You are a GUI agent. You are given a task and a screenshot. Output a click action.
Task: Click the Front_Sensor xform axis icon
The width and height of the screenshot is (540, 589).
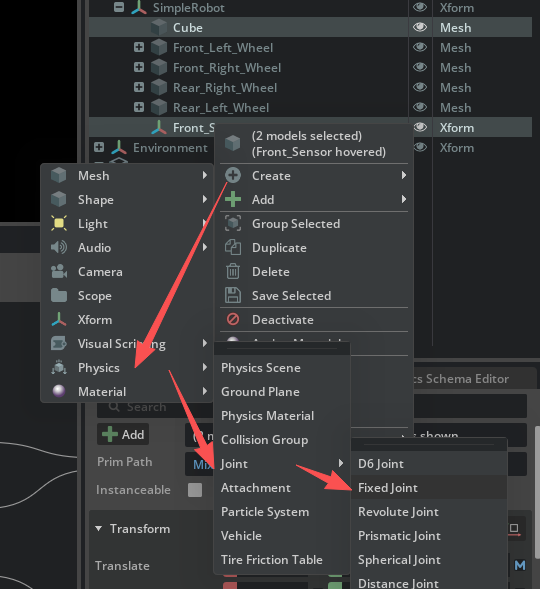click(159, 128)
